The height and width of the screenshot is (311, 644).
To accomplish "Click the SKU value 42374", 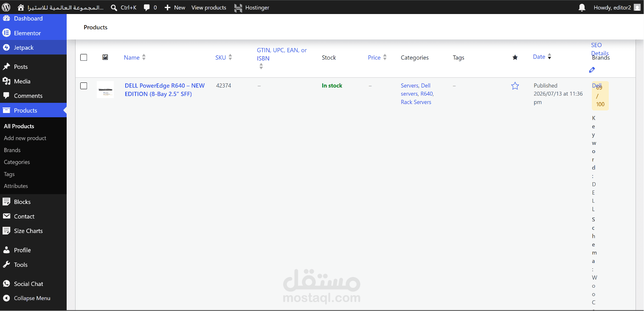I will pyautogui.click(x=224, y=85).
